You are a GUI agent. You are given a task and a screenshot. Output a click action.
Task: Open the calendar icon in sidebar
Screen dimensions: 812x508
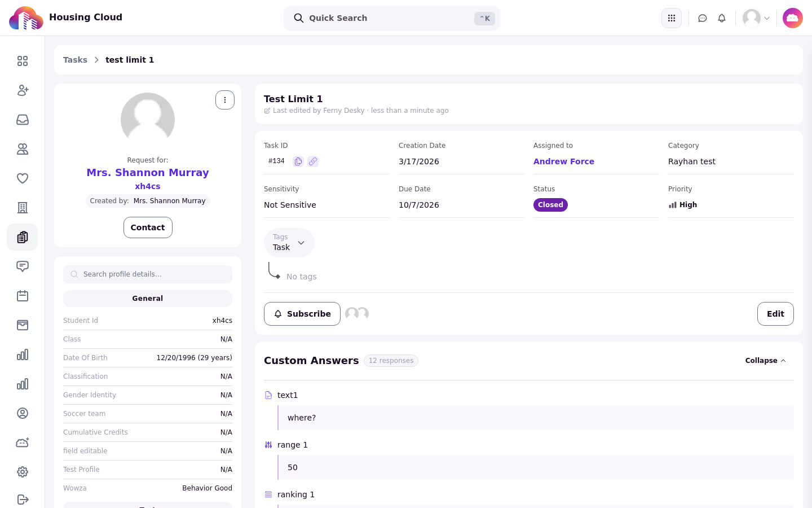coord(23,296)
